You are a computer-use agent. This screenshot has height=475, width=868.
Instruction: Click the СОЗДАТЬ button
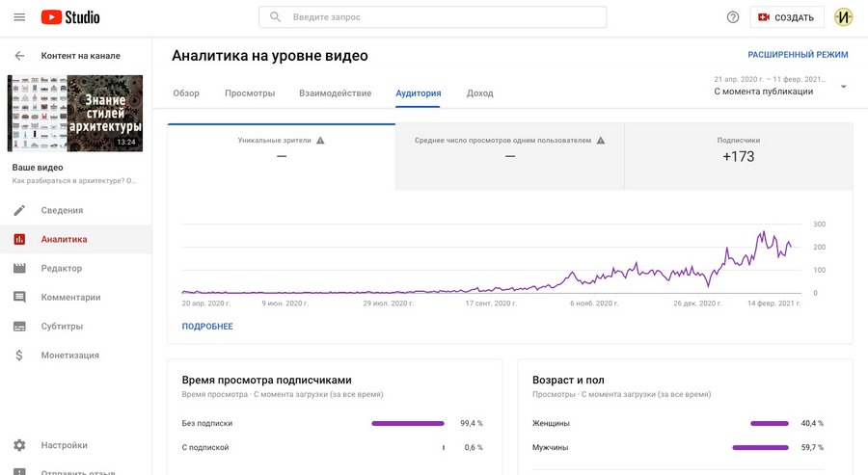coord(787,17)
